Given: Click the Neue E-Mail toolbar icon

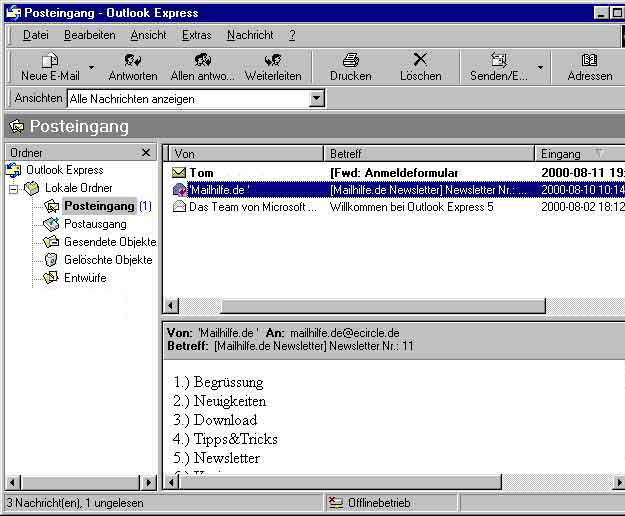Looking at the screenshot, I should (x=50, y=61).
